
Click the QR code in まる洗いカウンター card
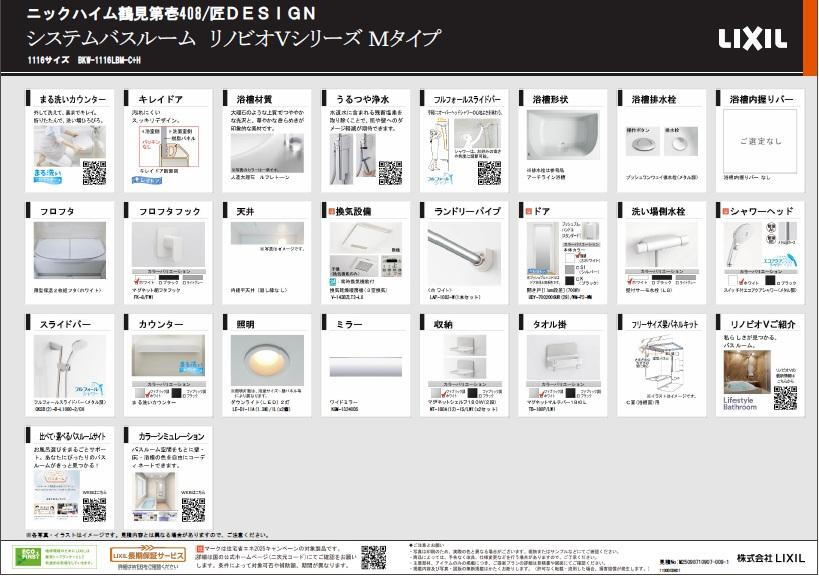click(93, 173)
